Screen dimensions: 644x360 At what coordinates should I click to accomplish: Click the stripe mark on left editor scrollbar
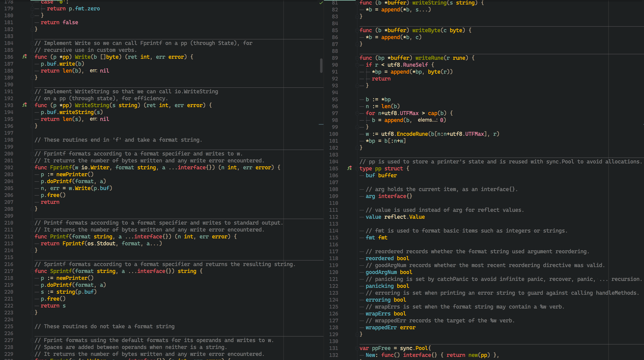pyautogui.click(x=321, y=124)
